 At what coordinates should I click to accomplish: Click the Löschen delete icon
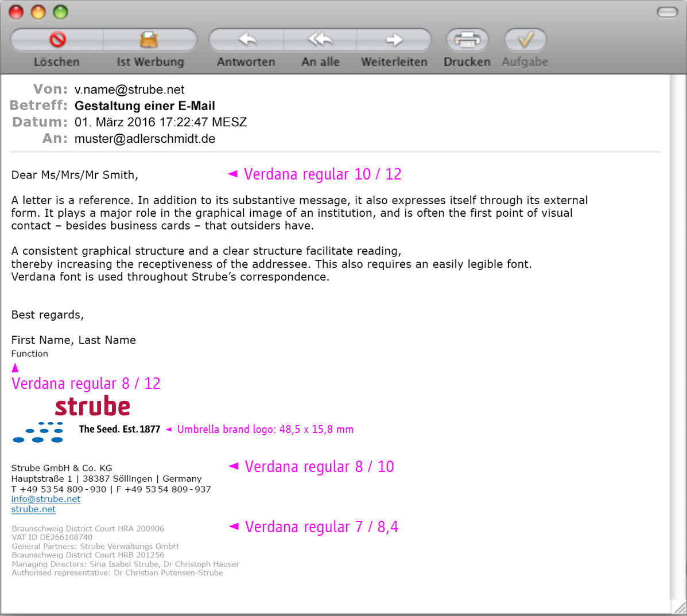[x=57, y=40]
